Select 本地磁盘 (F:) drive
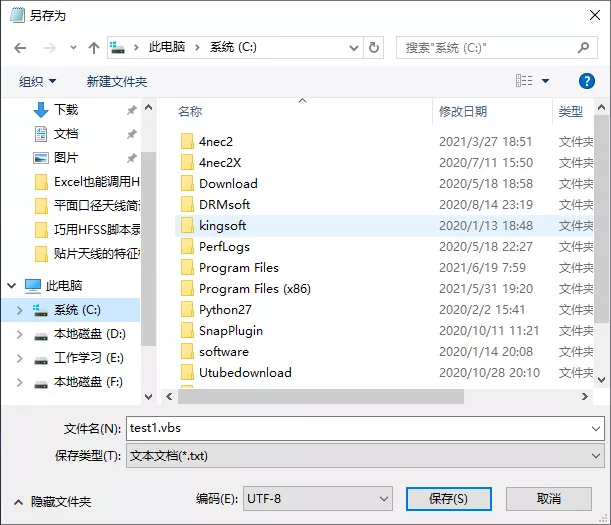 point(88,382)
